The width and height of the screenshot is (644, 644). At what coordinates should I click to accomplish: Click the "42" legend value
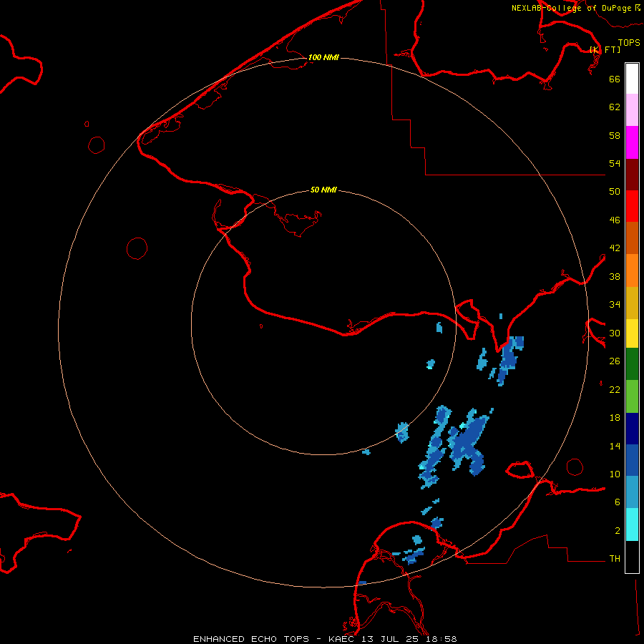pos(615,248)
